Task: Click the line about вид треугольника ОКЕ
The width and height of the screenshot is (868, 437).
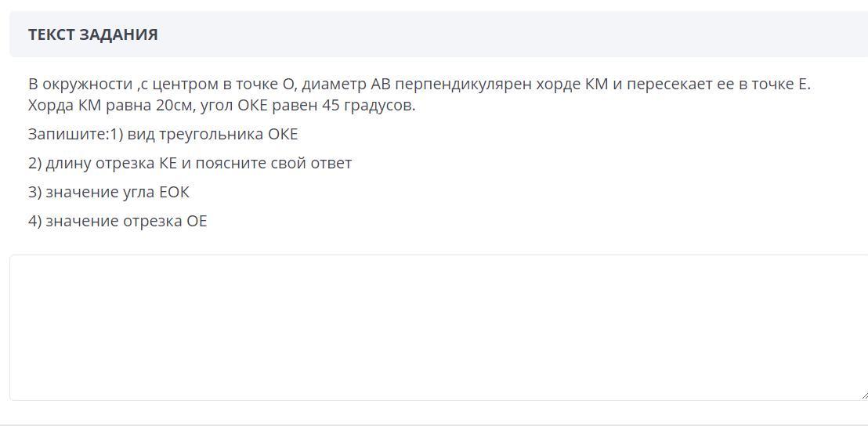Action: (163, 135)
